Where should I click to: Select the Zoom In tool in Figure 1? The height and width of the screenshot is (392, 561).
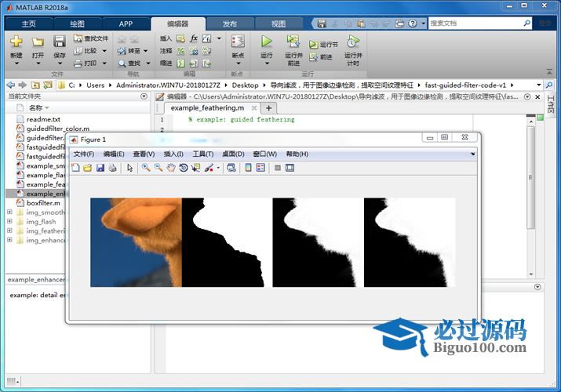tap(146, 168)
